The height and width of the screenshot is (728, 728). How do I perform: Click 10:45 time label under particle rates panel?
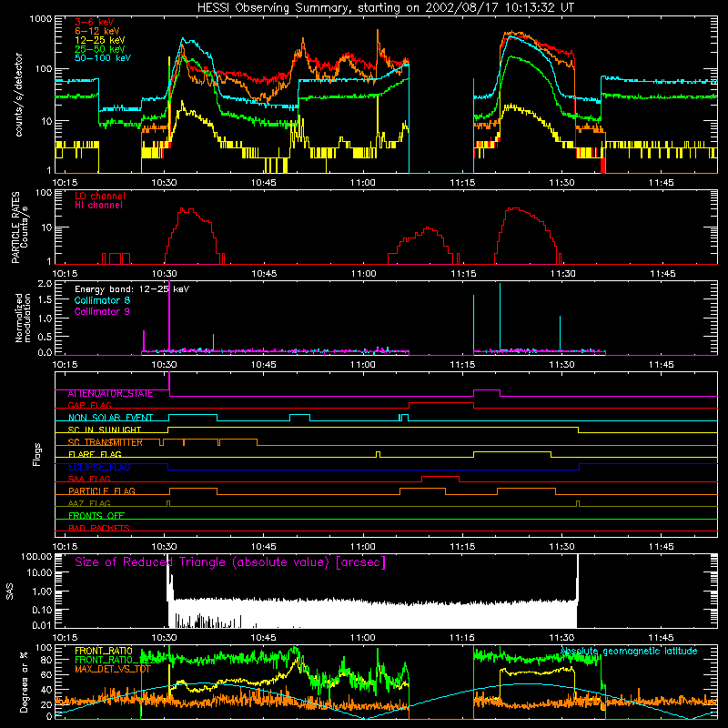pos(264,274)
